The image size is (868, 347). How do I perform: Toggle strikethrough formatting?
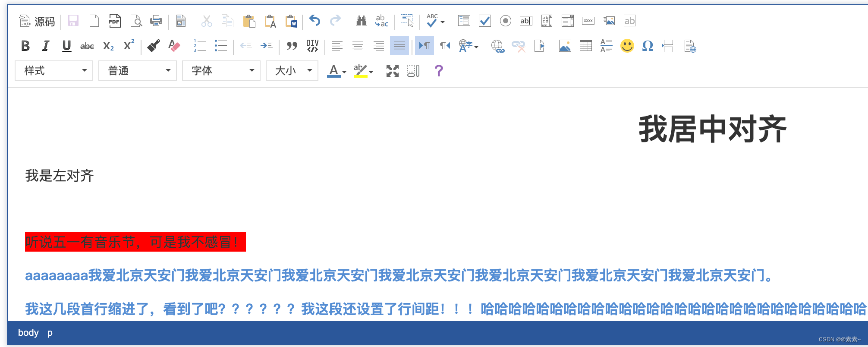[x=87, y=46]
